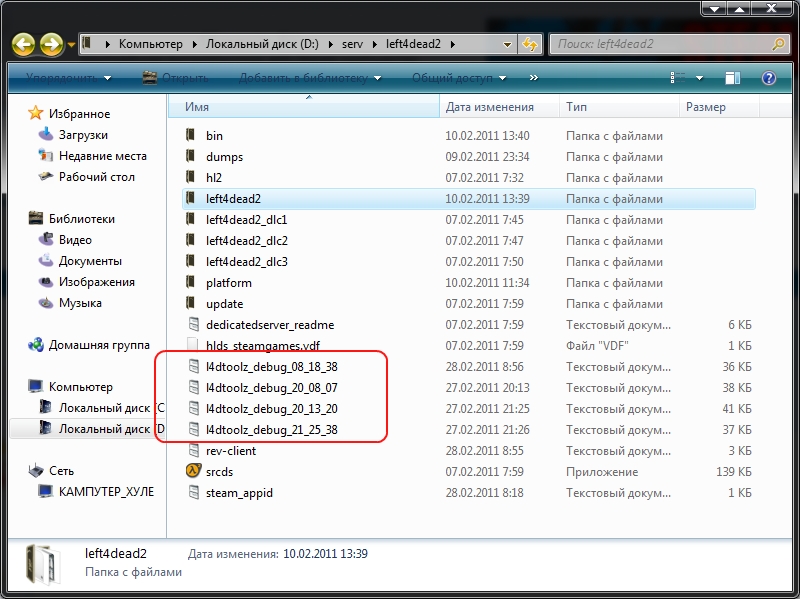The height and width of the screenshot is (600, 800).
Task: Select the left4dead2_dlc2 folder icon
Action: [x=191, y=240]
